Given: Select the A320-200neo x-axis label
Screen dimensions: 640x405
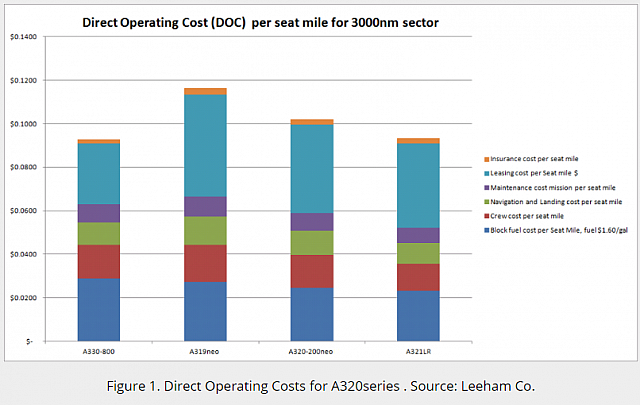Looking at the screenshot, I should pyautogui.click(x=312, y=351).
